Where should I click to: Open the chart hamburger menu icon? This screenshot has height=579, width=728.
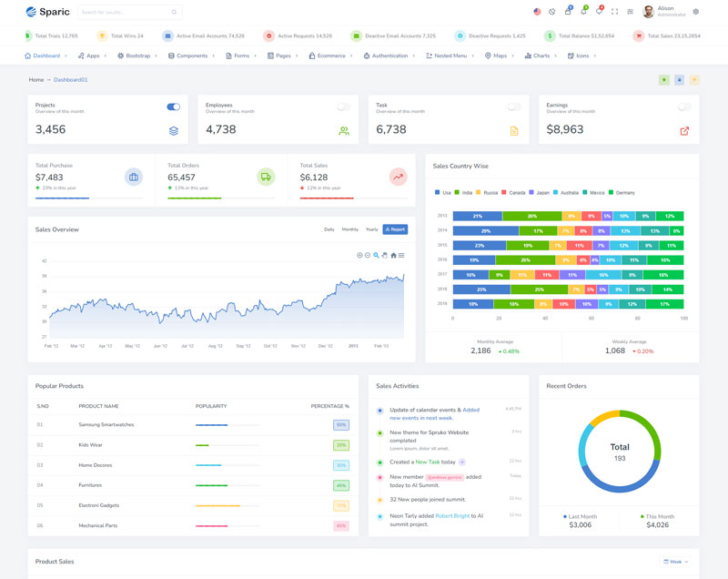(x=401, y=255)
